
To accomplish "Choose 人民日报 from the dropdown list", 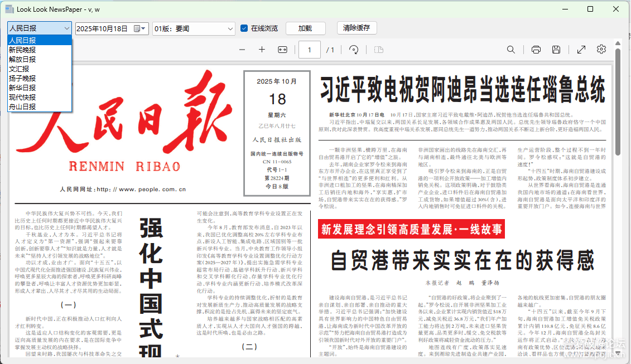I will click(40, 40).
